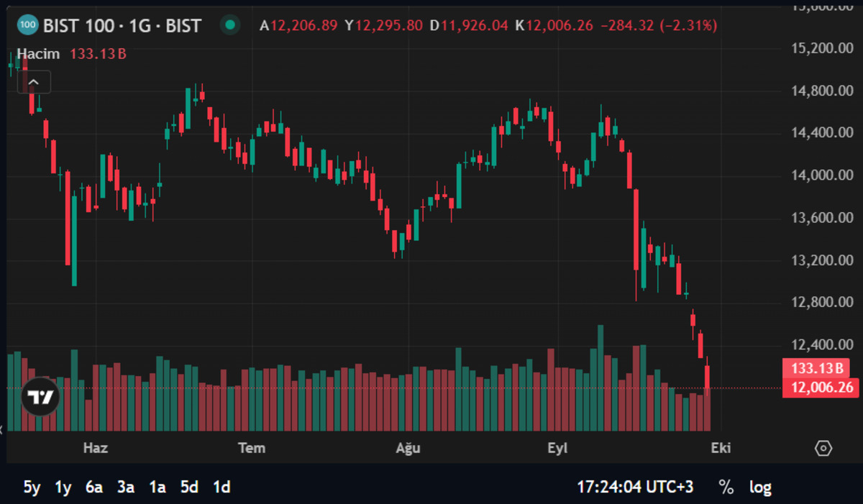The width and height of the screenshot is (863, 504).
Task: Select the 1y time range
Action: pos(63,487)
